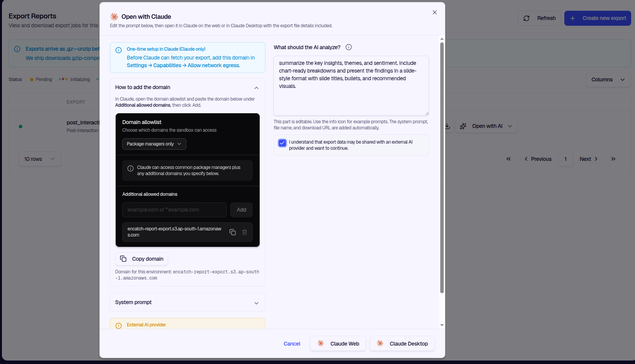
Task: Click the encatch-report-export domain entry text
Action: tap(175, 232)
